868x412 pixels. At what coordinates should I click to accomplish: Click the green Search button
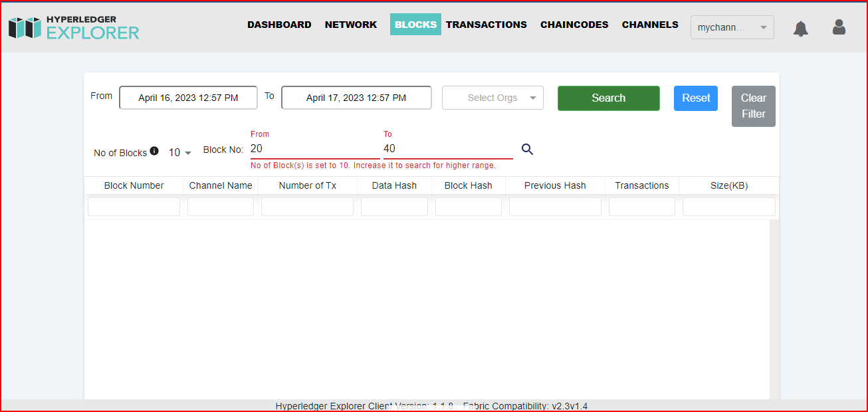pyautogui.click(x=609, y=98)
